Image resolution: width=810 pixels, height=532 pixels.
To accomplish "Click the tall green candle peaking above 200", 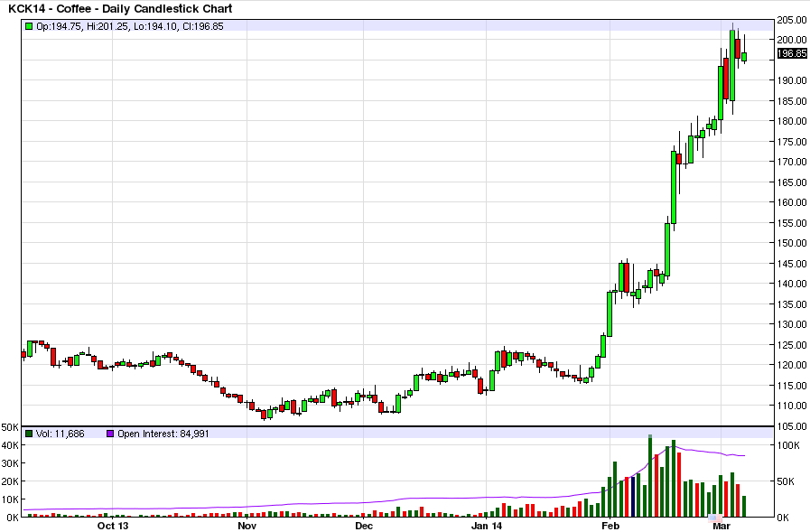I will (732, 66).
